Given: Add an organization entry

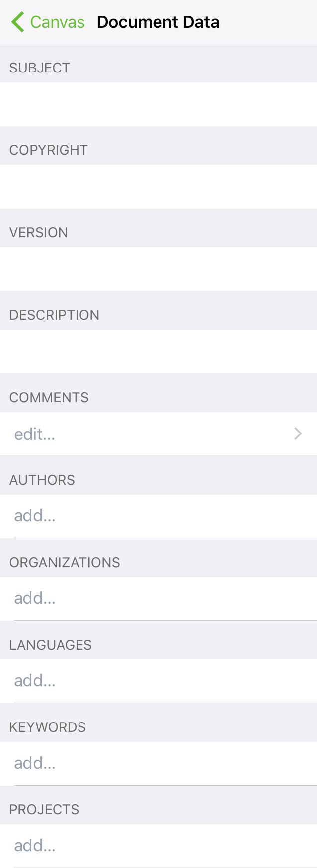Looking at the screenshot, I should pyautogui.click(x=35, y=598).
